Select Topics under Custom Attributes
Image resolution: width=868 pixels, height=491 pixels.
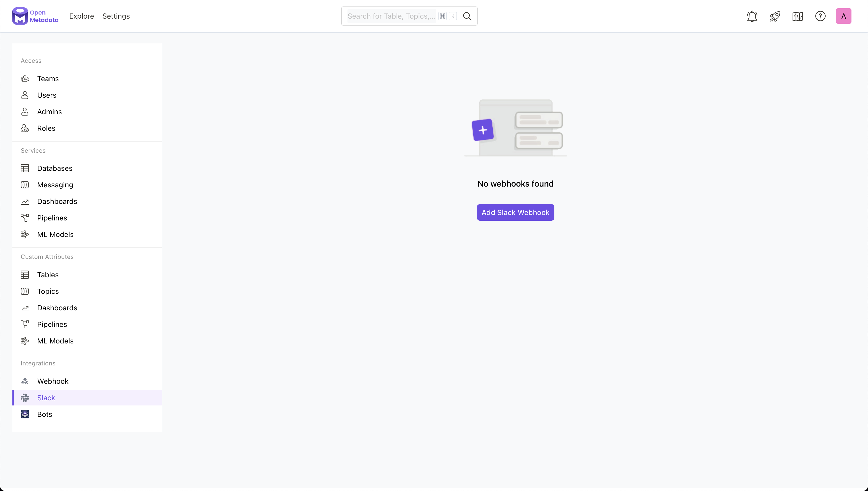click(x=48, y=291)
